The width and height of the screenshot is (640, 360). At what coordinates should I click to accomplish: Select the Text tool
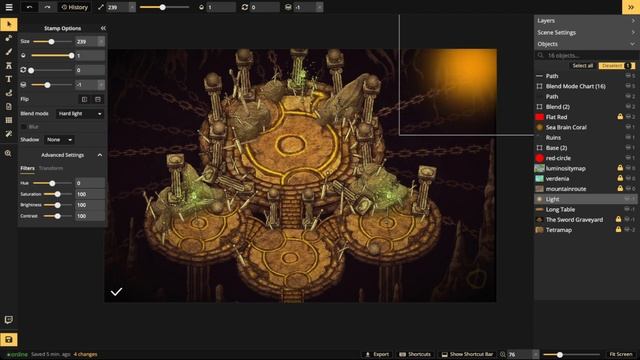pyautogui.click(x=9, y=79)
